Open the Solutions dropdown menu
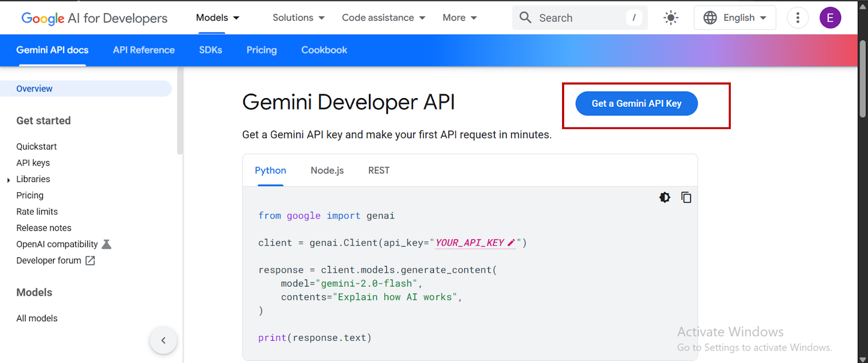The width and height of the screenshot is (868, 363). [298, 18]
